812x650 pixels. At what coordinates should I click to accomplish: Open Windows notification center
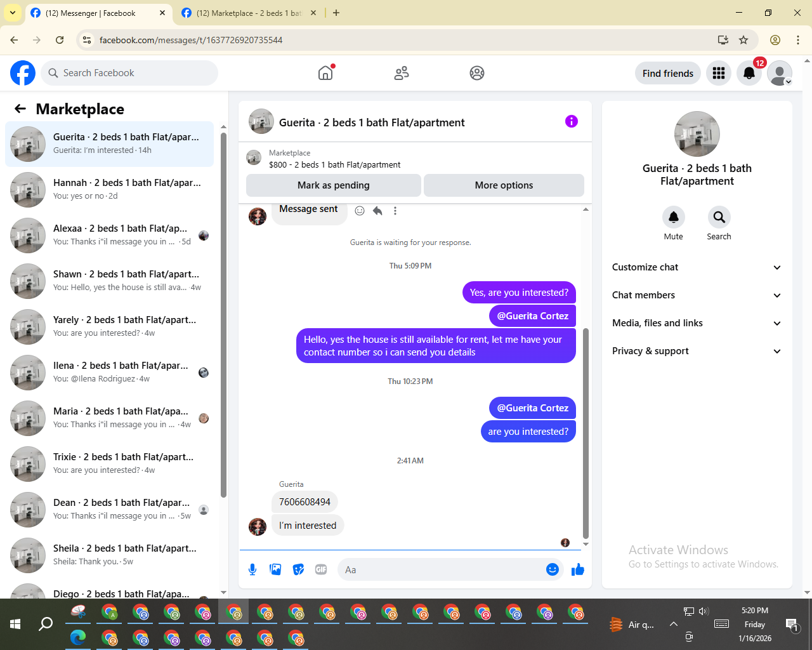click(x=791, y=625)
